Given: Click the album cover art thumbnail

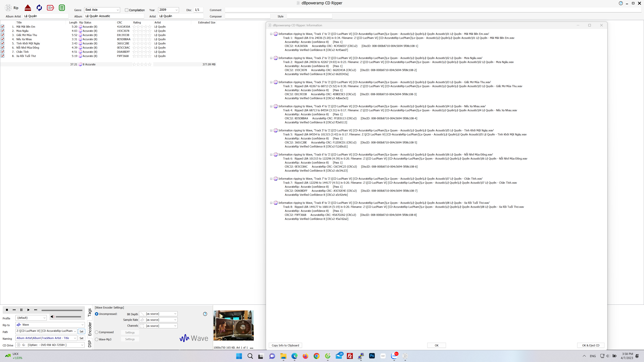Looking at the screenshot, I should [233, 325].
